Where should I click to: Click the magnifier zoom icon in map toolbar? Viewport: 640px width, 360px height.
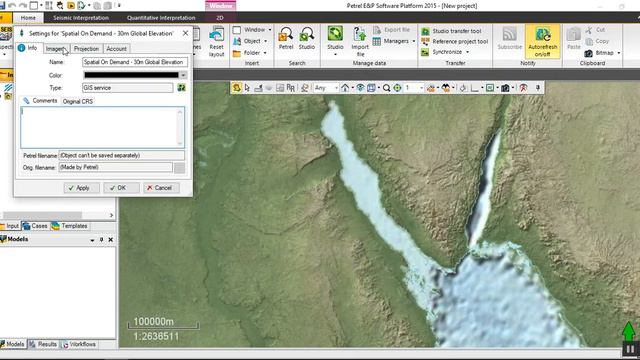click(386, 88)
